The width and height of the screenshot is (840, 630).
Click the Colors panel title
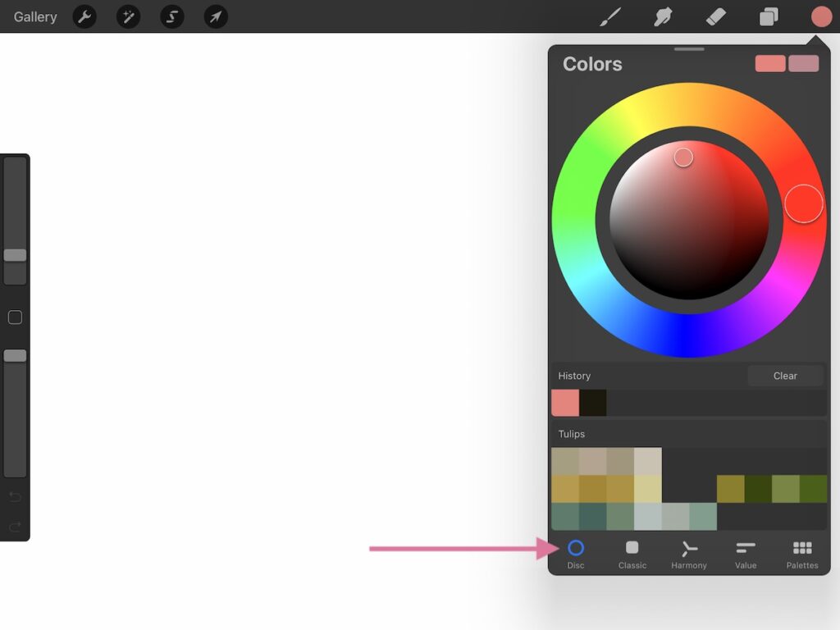[592, 64]
